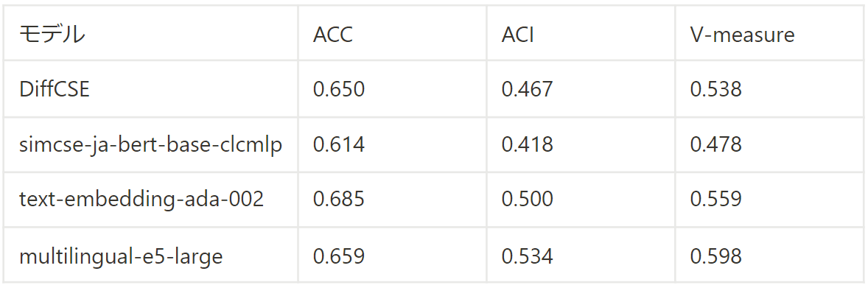Screen dimensions: 868x285
Task: Click ada-002 ACI value 0.500
Action: (x=527, y=200)
